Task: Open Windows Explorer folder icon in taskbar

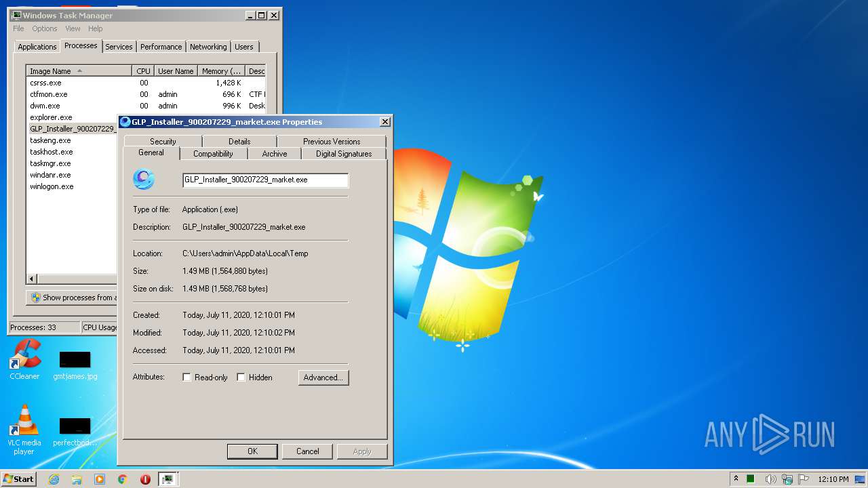Action: click(77, 479)
